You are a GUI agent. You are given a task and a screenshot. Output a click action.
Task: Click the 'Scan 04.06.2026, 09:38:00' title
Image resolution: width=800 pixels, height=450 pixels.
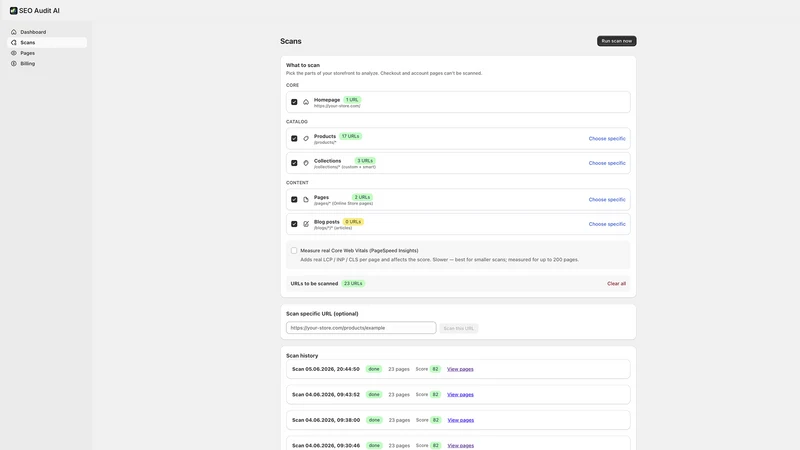[x=326, y=420]
